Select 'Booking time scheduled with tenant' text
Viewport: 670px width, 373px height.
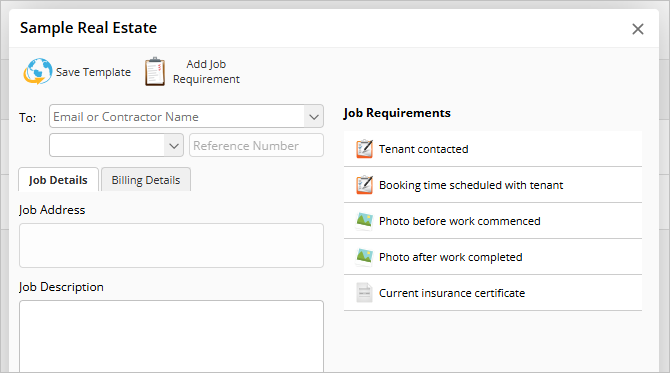(x=471, y=185)
